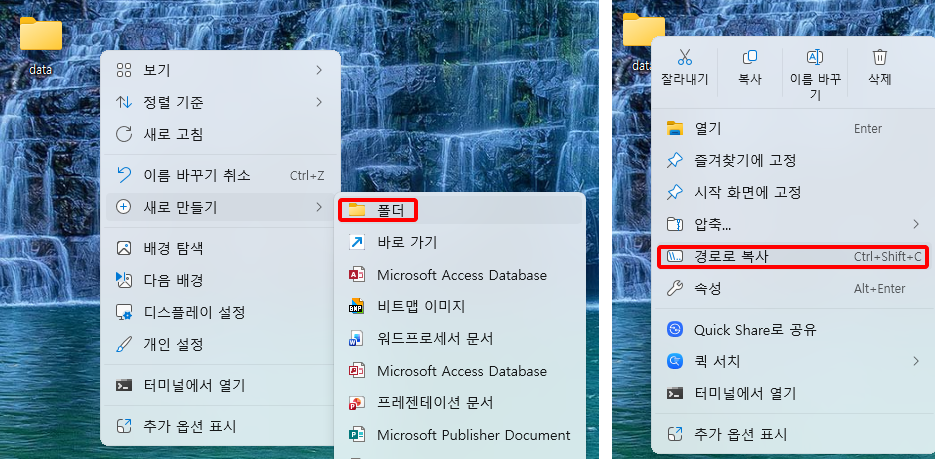Click the 즐겨찾기에 고정 pin icon

point(674,160)
